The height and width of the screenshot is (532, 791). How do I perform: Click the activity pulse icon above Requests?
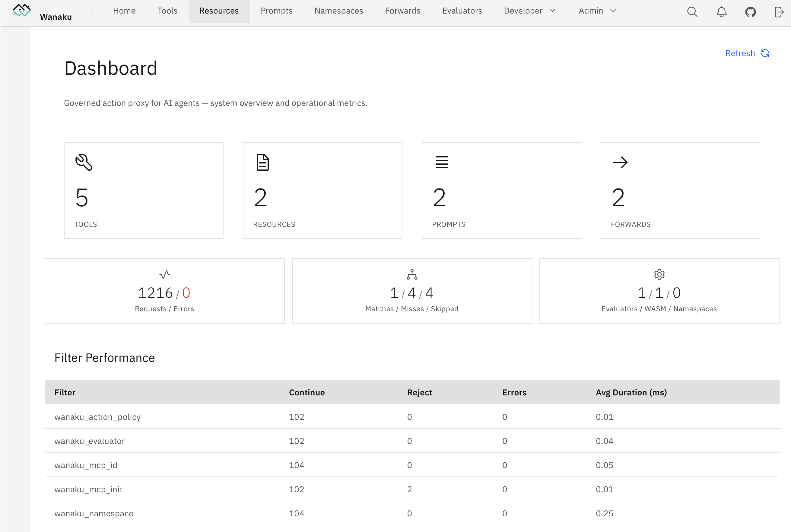tap(165, 274)
